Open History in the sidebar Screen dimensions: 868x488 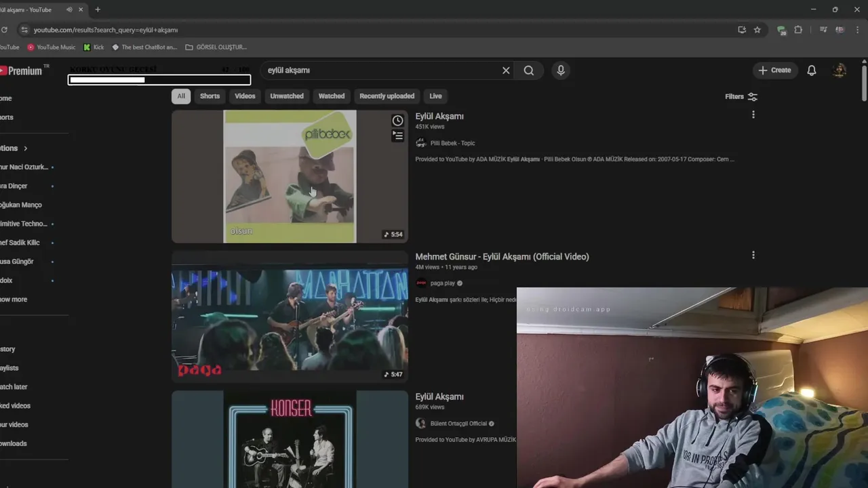[x=7, y=349]
